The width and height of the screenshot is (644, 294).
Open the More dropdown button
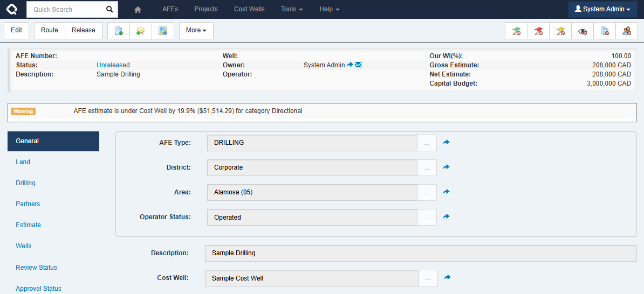click(196, 31)
